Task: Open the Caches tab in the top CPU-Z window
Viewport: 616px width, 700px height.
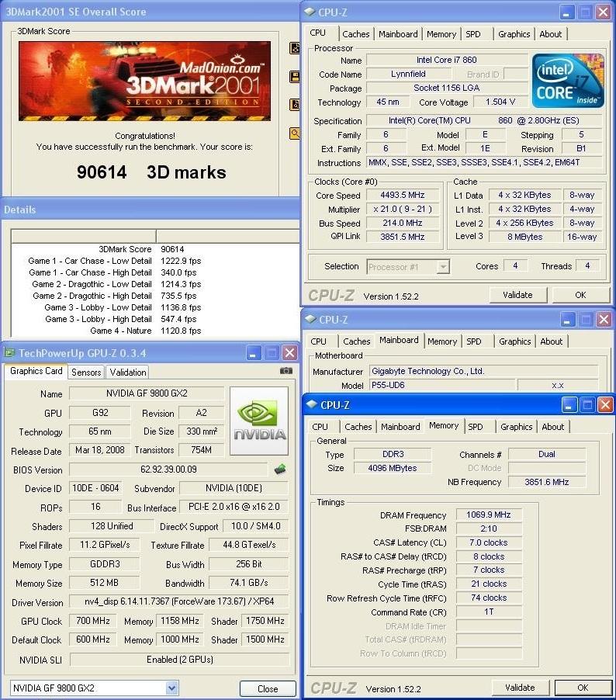Action: pos(356,34)
